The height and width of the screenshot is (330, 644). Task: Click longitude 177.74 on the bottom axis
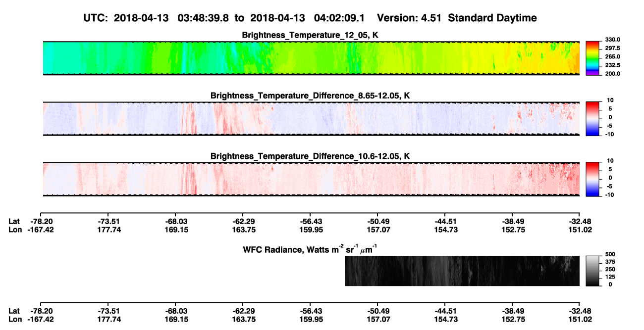(108, 319)
